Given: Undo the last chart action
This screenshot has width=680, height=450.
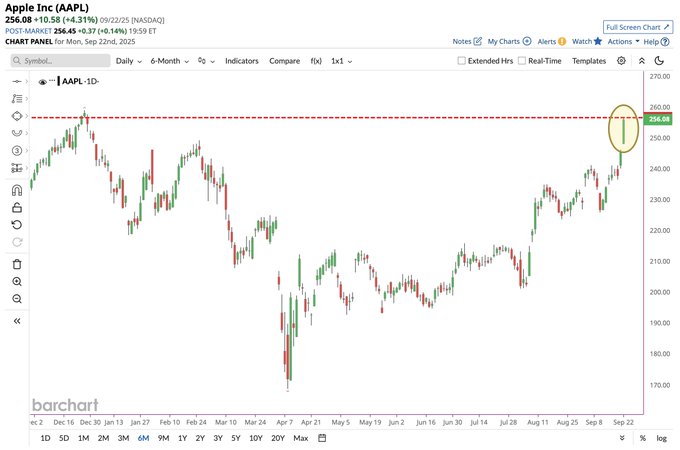Looking at the screenshot, I should (16, 225).
